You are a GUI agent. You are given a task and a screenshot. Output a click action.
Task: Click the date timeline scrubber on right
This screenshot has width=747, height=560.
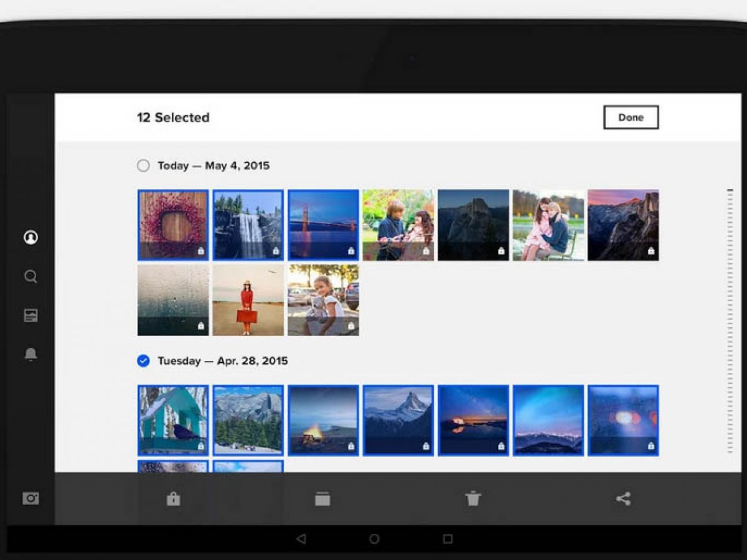pyautogui.click(x=730, y=320)
